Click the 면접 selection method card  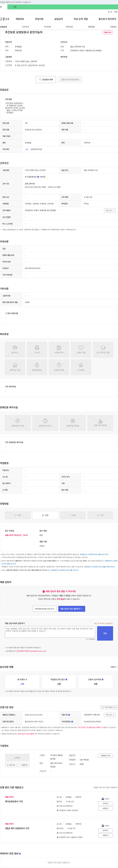(x=45, y=515)
